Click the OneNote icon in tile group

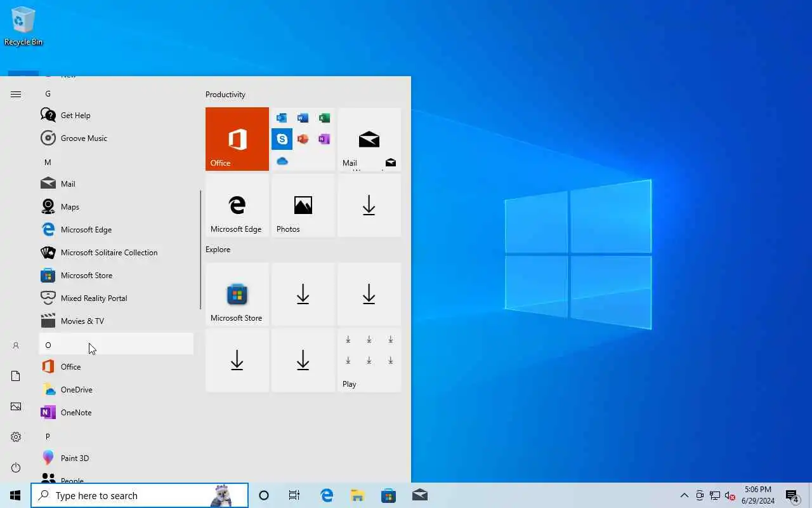(324, 139)
